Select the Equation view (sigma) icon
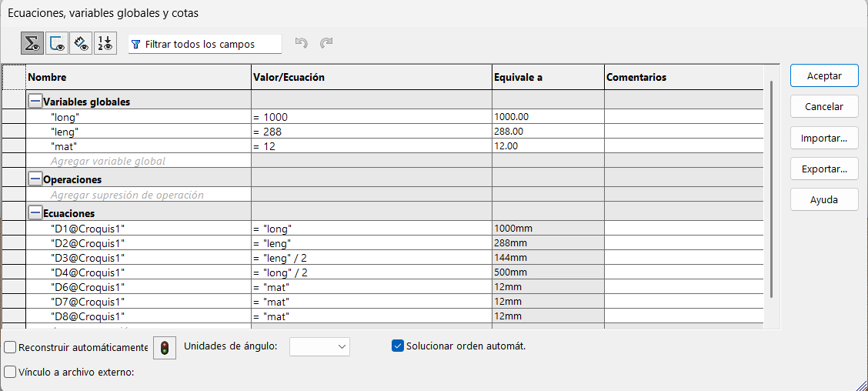 [x=32, y=45]
